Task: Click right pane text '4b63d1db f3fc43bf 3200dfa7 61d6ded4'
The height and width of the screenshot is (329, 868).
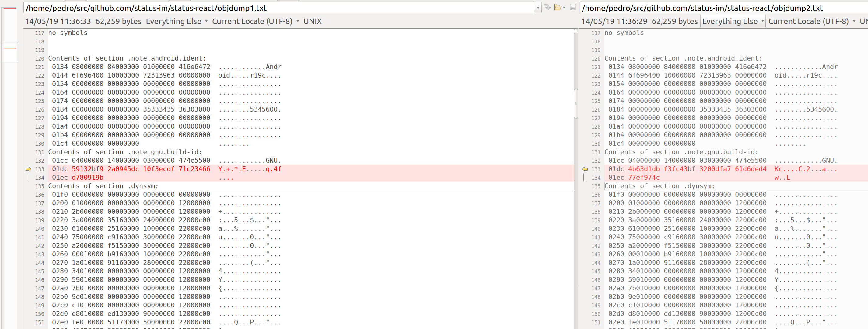Action: tap(697, 169)
